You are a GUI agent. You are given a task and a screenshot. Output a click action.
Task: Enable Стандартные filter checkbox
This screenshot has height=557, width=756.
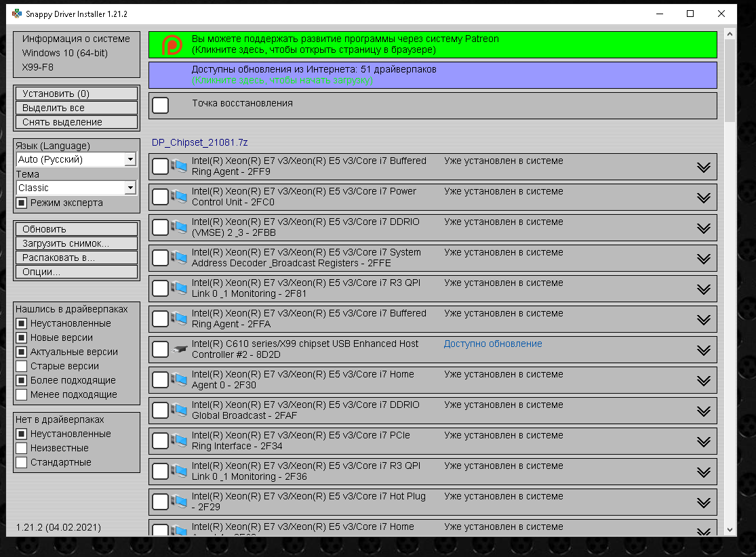coord(21,462)
